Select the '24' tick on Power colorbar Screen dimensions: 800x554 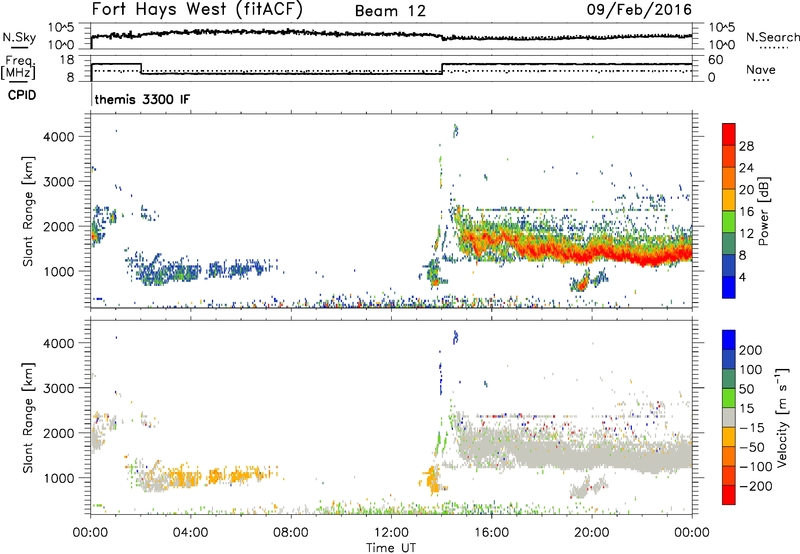[746, 168]
